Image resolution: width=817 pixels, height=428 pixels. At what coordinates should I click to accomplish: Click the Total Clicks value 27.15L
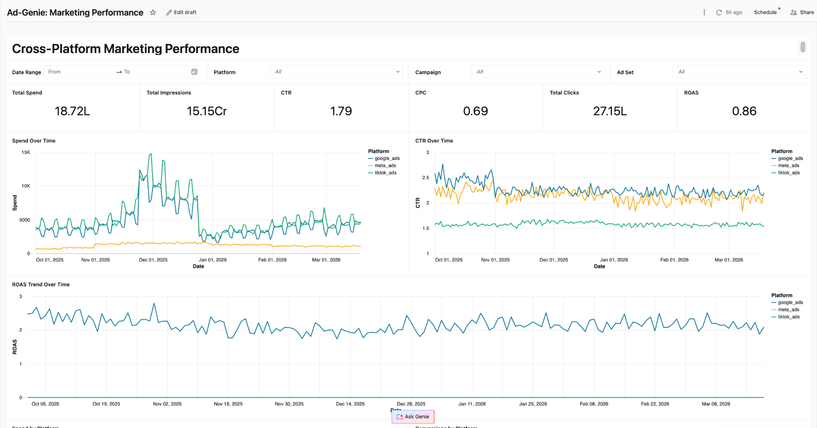click(x=610, y=111)
